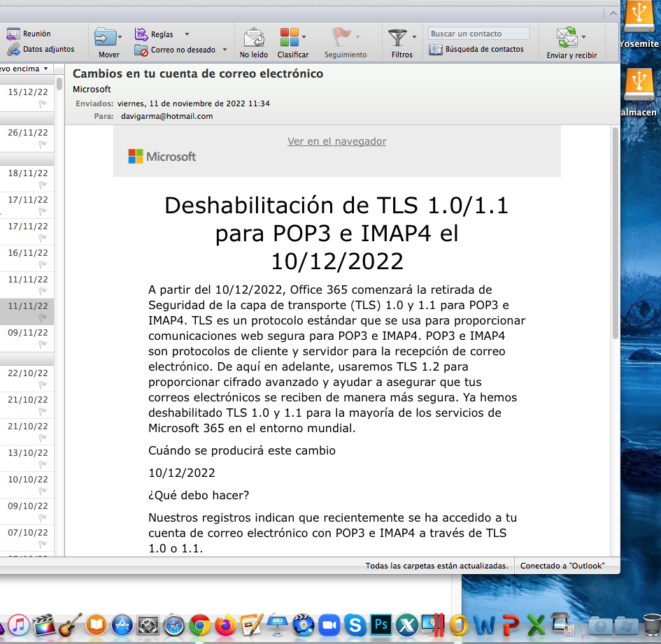Toggle flag on the 16/11/22 message
661x644 pixels.
click(43, 264)
